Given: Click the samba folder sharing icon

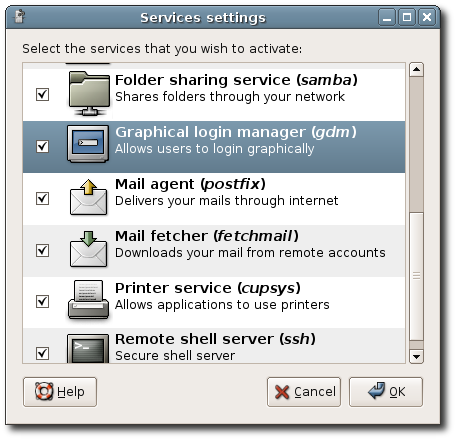Looking at the screenshot, I should click(x=89, y=94).
